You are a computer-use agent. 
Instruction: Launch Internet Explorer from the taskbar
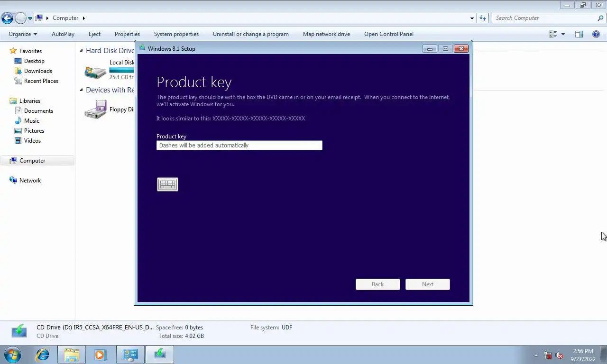click(43, 355)
